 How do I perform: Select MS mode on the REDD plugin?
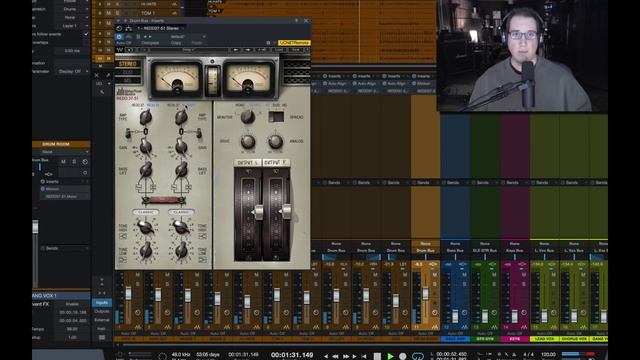click(x=128, y=81)
